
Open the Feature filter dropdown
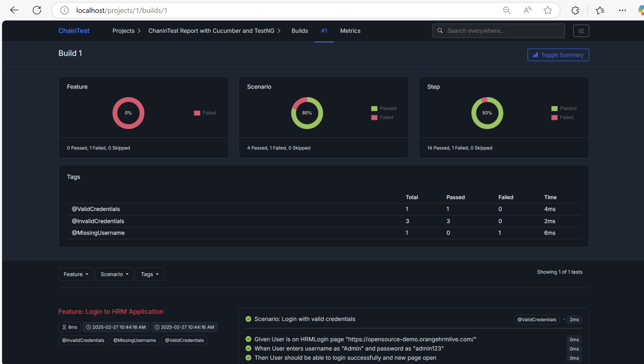coord(76,274)
